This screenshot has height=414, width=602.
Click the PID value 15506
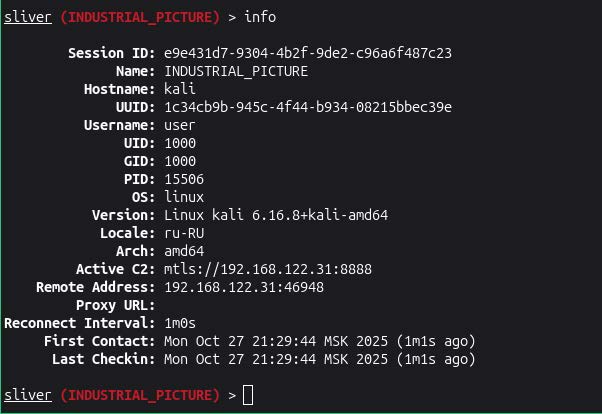pos(184,179)
